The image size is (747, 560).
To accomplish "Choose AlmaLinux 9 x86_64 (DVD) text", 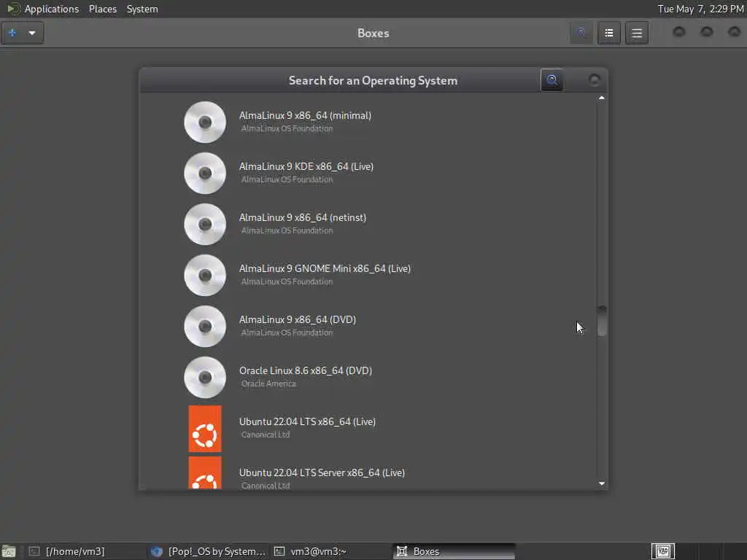I will [x=298, y=319].
